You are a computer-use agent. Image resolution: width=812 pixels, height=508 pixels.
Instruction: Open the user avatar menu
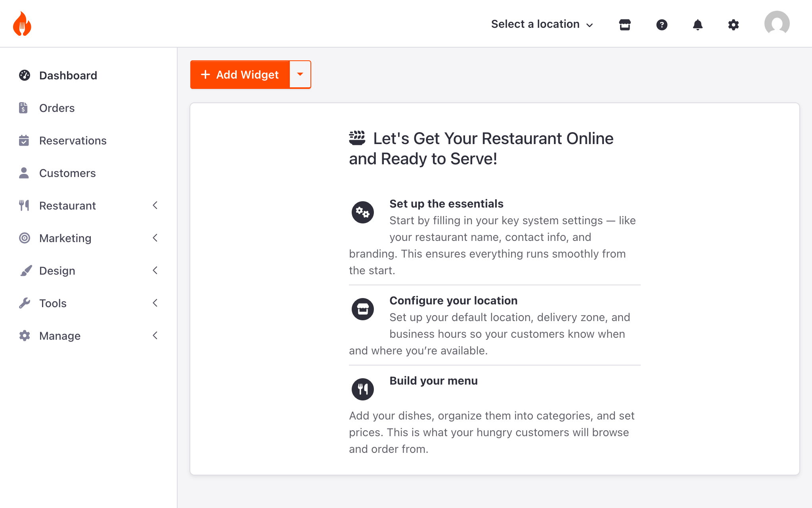click(777, 24)
